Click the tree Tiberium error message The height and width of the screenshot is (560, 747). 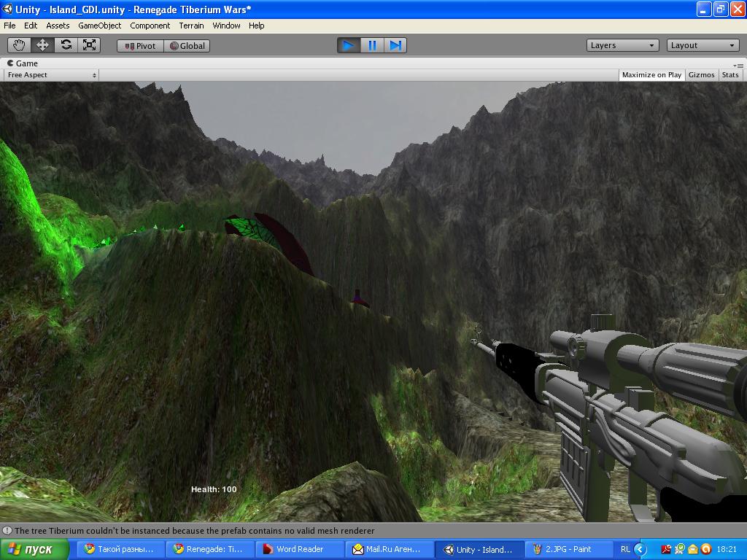click(x=194, y=531)
